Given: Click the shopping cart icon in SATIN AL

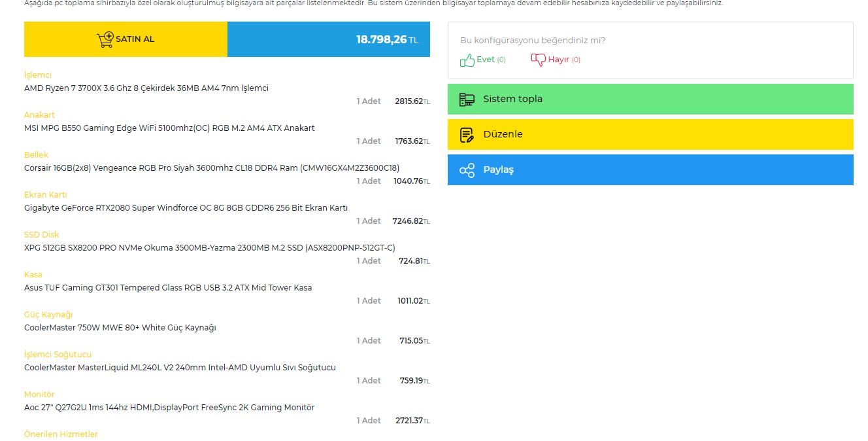Looking at the screenshot, I should 105,39.
